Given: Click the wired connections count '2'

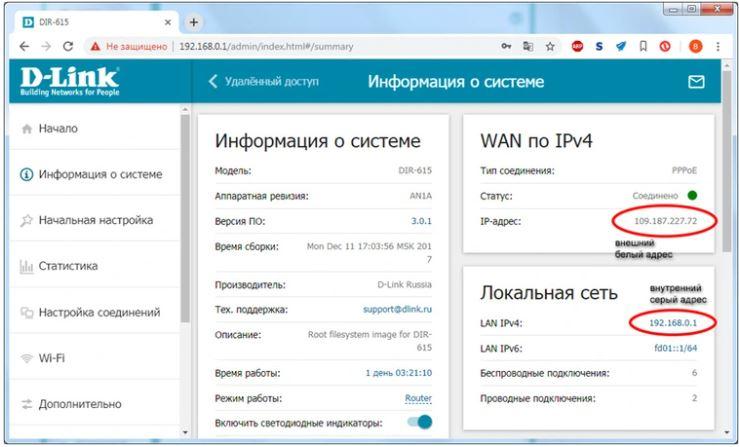Looking at the screenshot, I should 694,398.
